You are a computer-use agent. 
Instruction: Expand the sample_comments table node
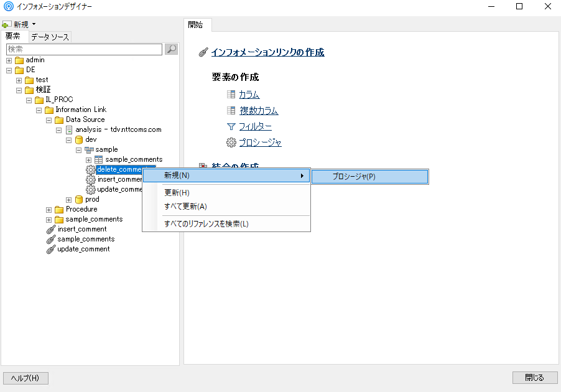coord(89,160)
